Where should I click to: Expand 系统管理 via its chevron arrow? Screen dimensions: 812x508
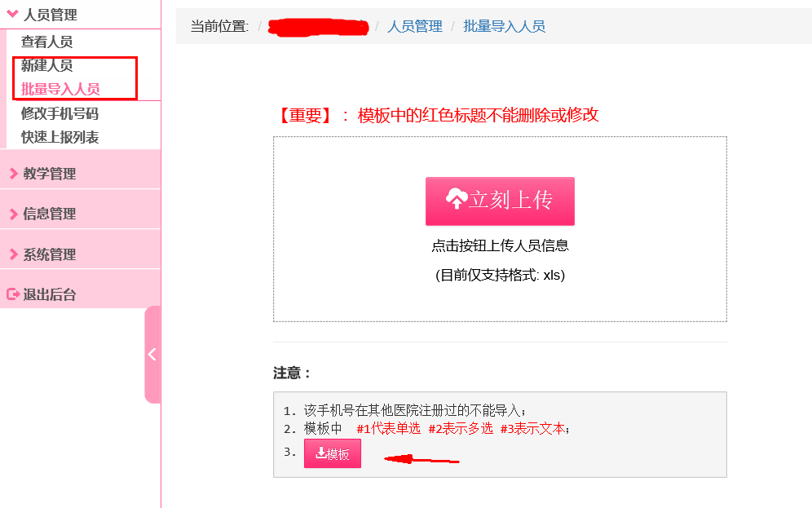tap(14, 254)
